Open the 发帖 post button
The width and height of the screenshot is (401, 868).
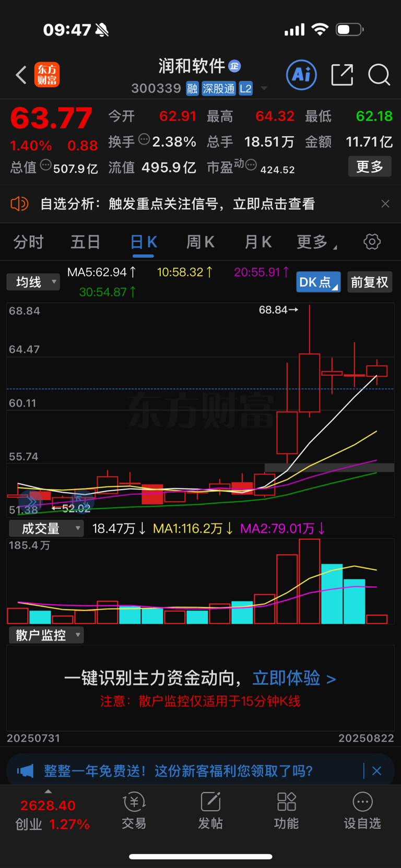click(x=210, y=811)
